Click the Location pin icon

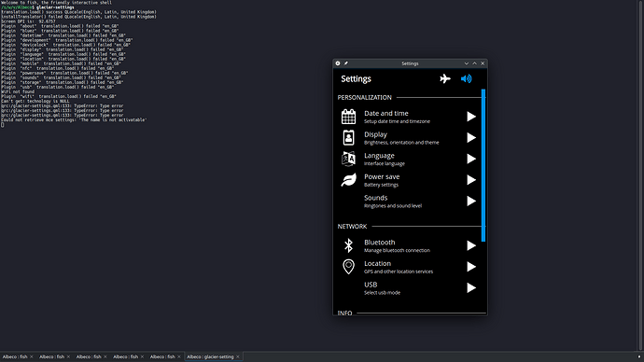(348, 267)
